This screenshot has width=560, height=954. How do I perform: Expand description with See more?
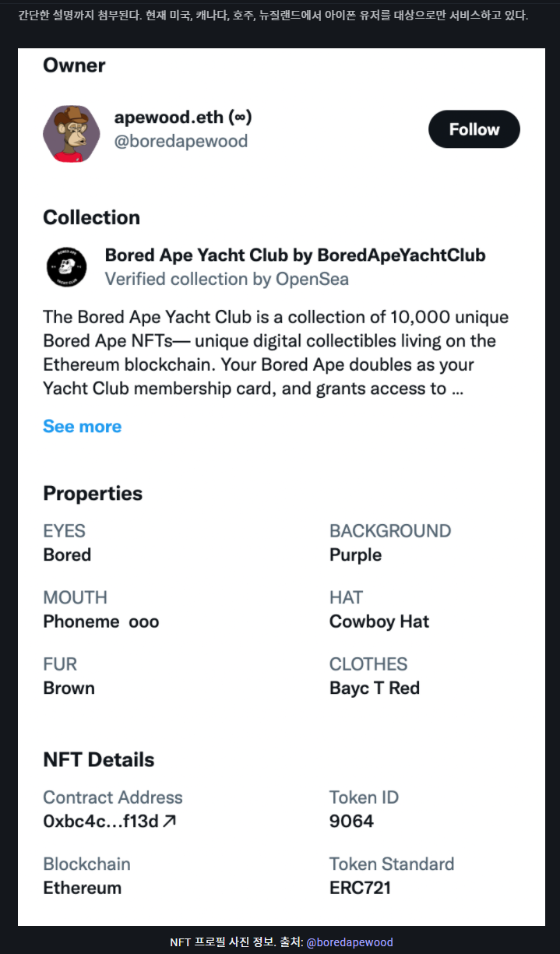click(x=83, y=427)
